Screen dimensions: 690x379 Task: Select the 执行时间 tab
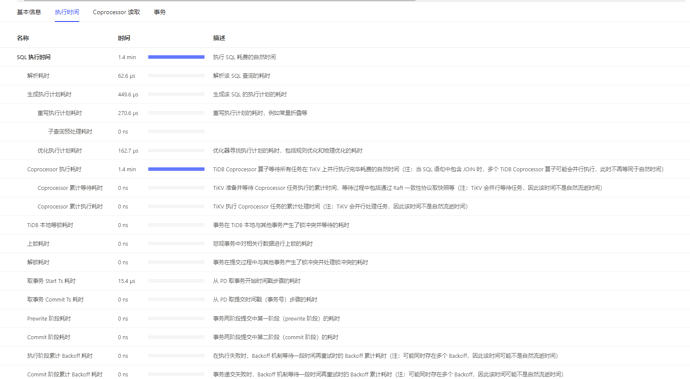[x=67, y=12]
